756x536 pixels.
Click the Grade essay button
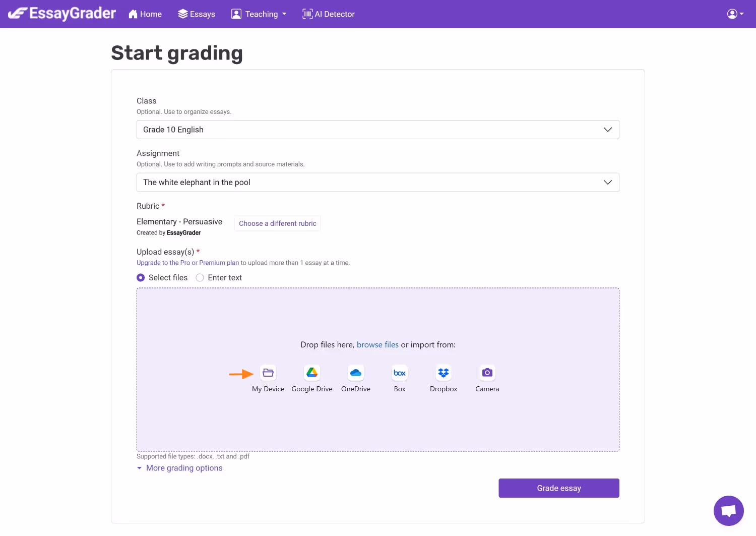point(559,488)
